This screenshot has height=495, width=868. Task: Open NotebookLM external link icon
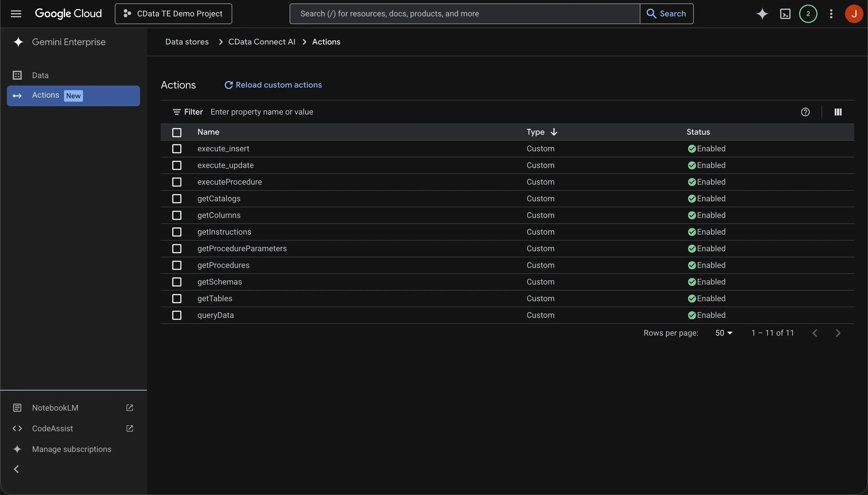point(129,408)
